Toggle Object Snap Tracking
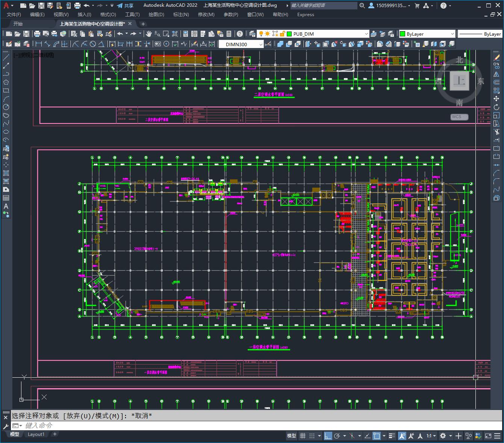Image resolution: width=504 pixels, height=443 pixels. click(367, 436)
